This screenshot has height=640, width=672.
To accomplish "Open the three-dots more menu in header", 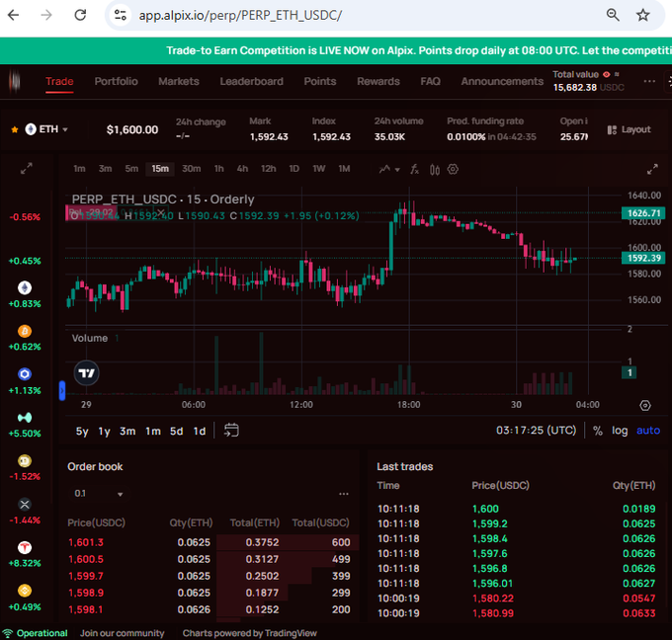I will pos(649,81).
